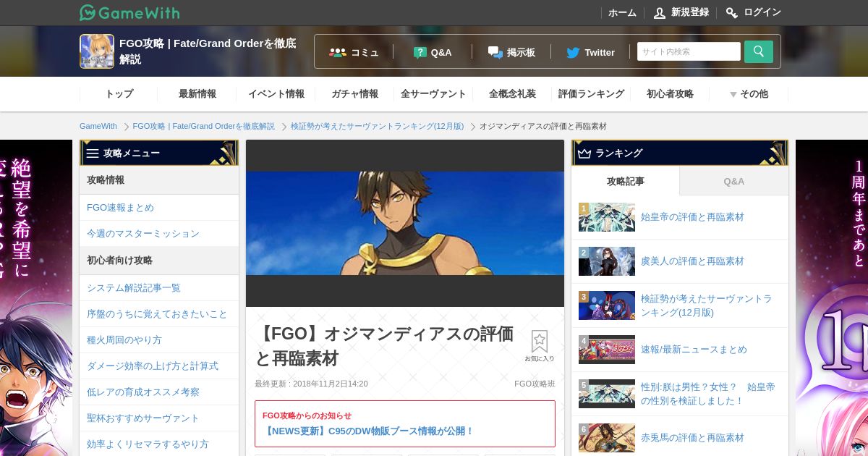The width and height of the screenshot is (868, 456).
Task: Open the 初心者攻略 navigation item
Action: pos(670,94)
